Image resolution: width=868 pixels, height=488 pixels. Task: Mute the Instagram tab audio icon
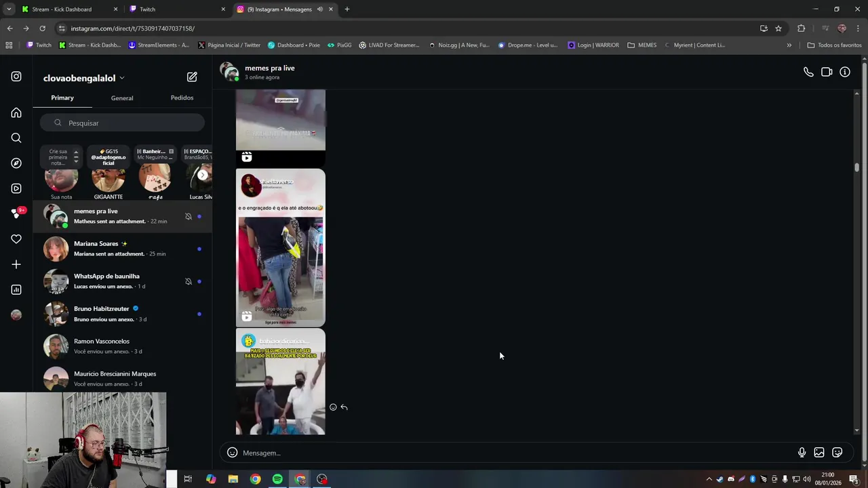[319, 9]
